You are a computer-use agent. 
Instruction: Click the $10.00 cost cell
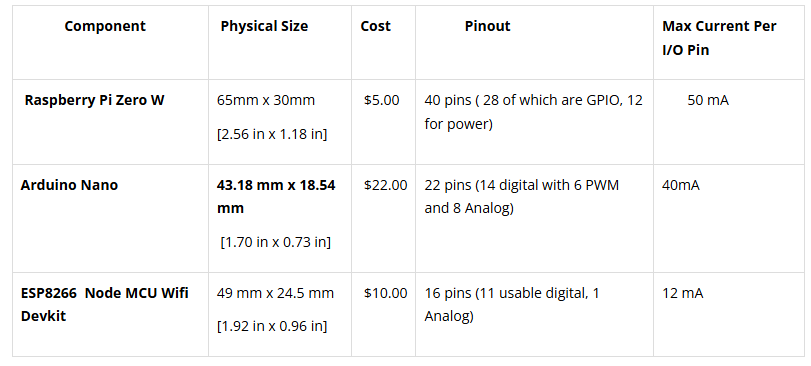[x=385, y=293]
